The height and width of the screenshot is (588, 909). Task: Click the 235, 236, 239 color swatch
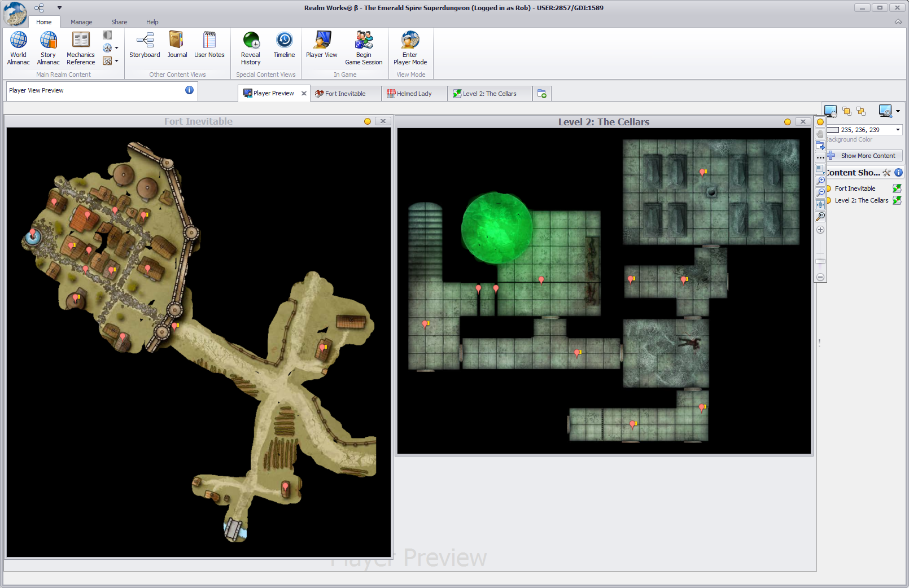833,130
